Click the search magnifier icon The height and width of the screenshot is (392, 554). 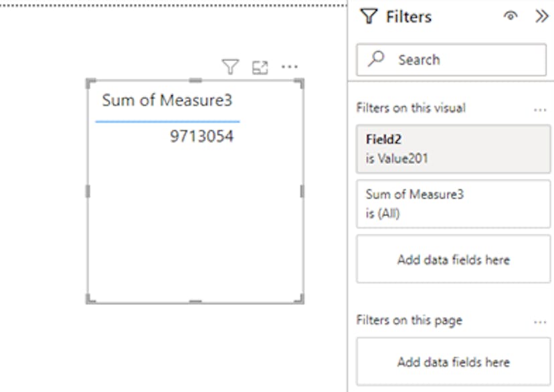pos(376,59)
